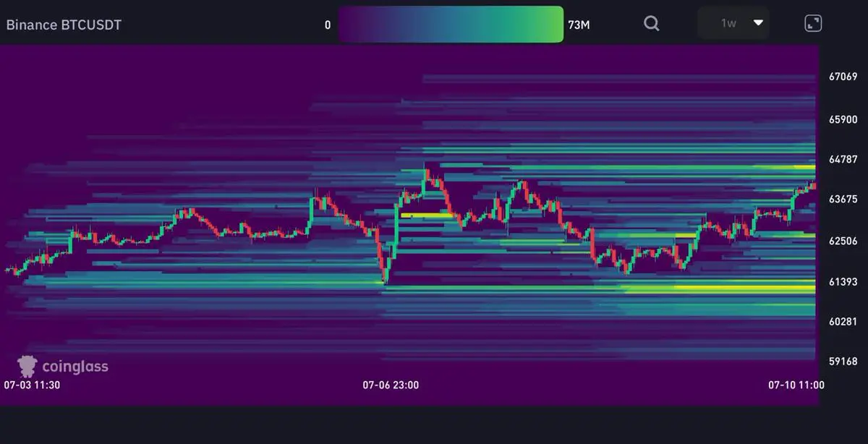
Task: Click the 73M legend maximum label
Action: click(x=579, y=25)
